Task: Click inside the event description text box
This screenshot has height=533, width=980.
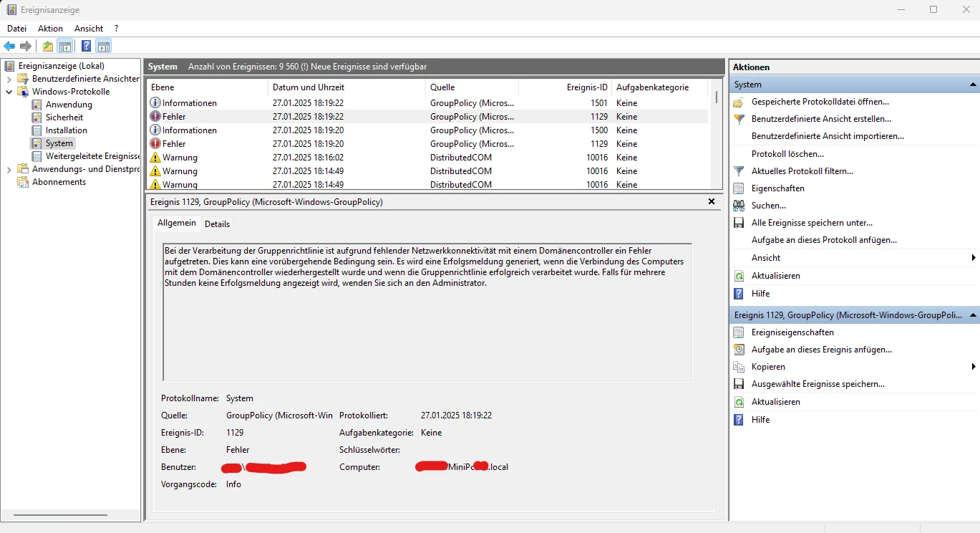Action: [x=427, y=312]
